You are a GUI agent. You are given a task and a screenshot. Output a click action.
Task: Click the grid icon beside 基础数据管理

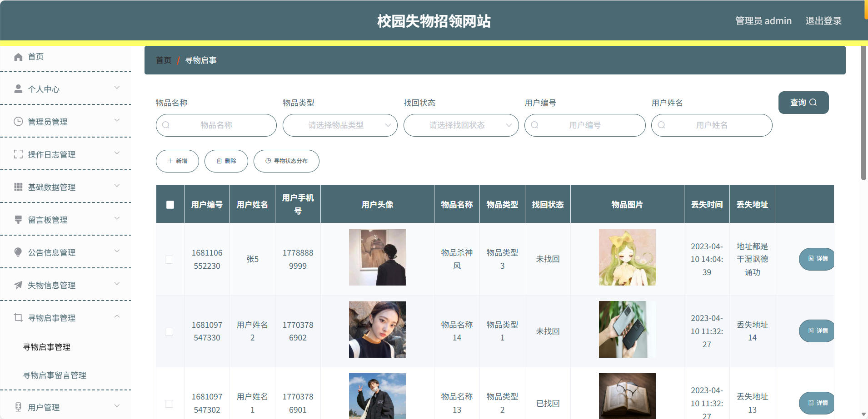(x=18, y=187)
